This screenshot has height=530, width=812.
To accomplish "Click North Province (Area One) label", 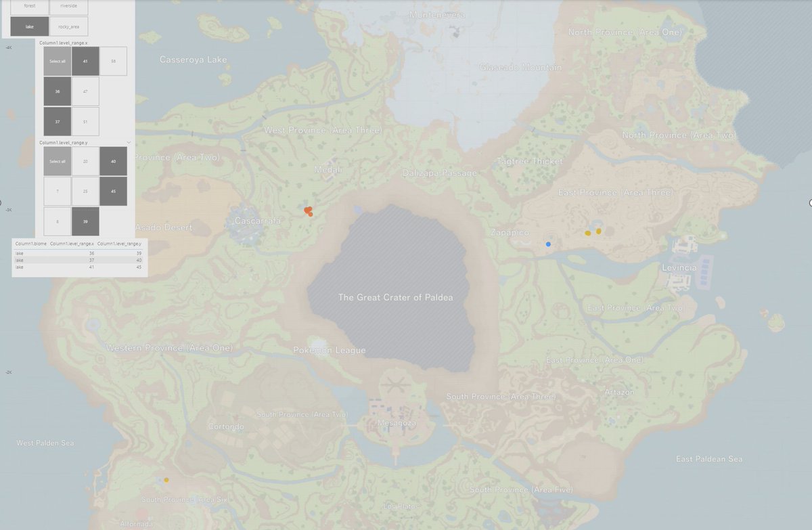I will (625, 32).
